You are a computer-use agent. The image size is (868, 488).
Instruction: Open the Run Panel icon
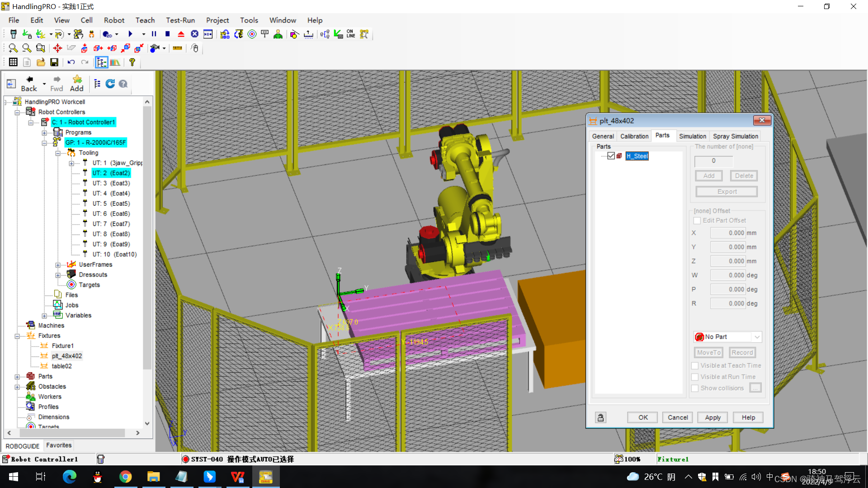(208, 34)
